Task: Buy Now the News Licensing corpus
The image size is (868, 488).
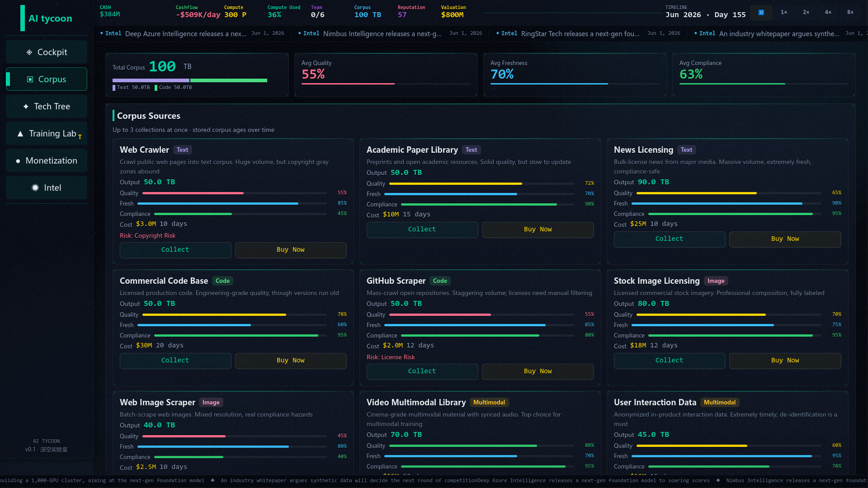Action: [785, 239]
